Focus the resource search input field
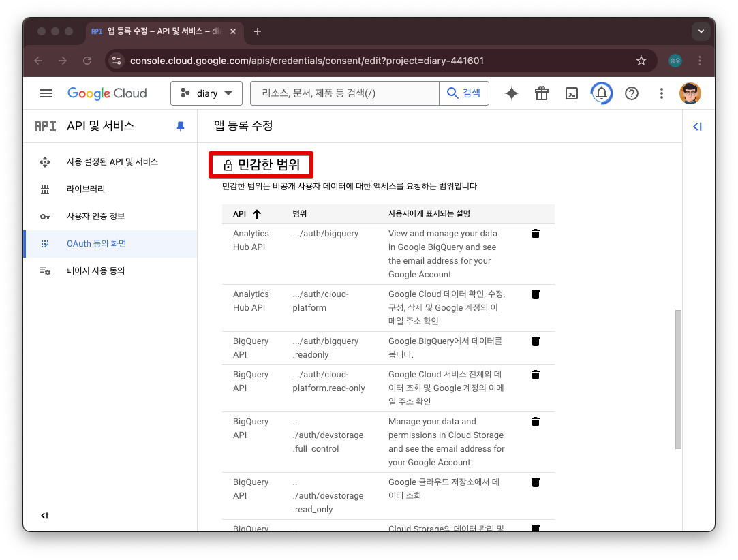 (x=345, y=93)
